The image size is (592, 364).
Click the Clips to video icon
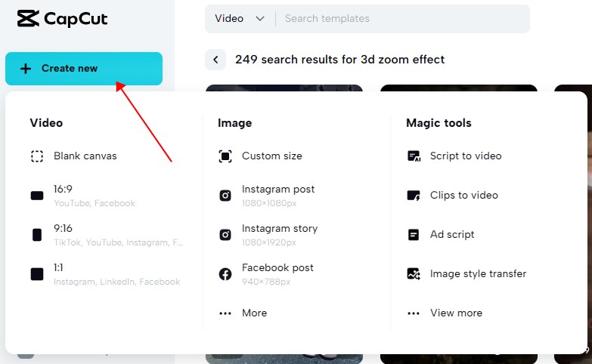(x=414, y=196)
